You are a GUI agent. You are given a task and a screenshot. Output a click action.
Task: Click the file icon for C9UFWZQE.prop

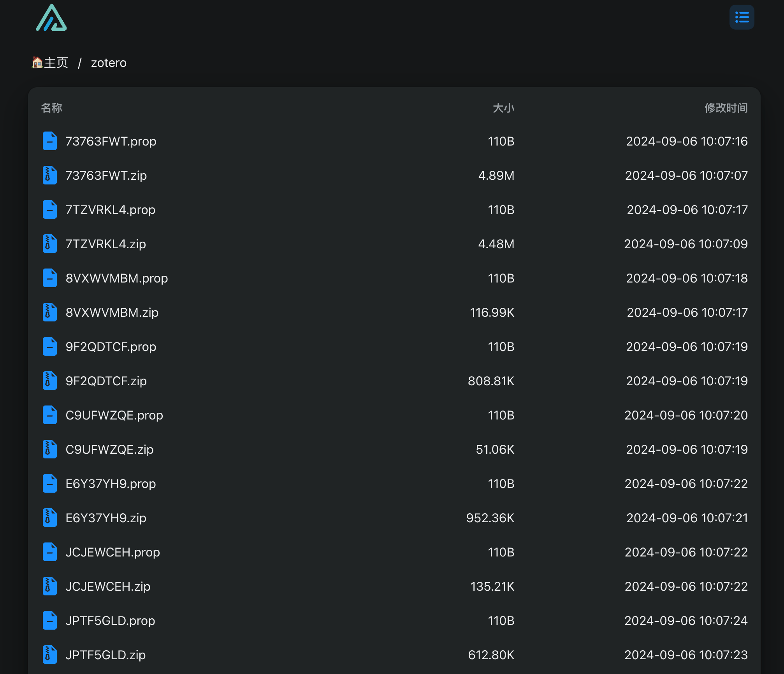[50, 415]
